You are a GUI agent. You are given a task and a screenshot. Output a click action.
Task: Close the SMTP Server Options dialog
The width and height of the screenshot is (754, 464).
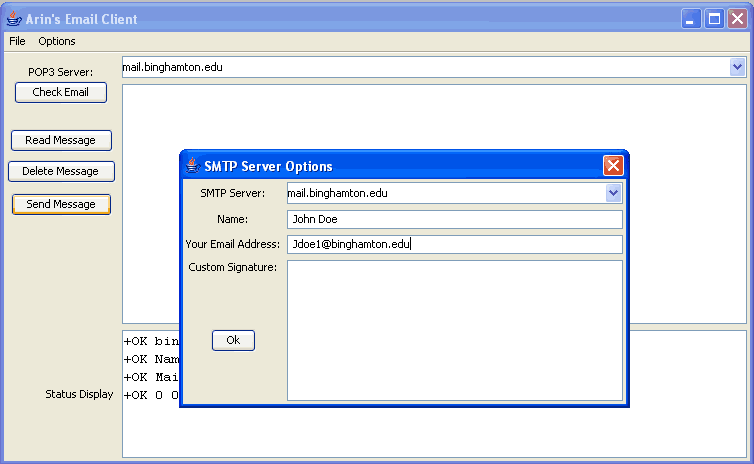[x=613, y=166]
